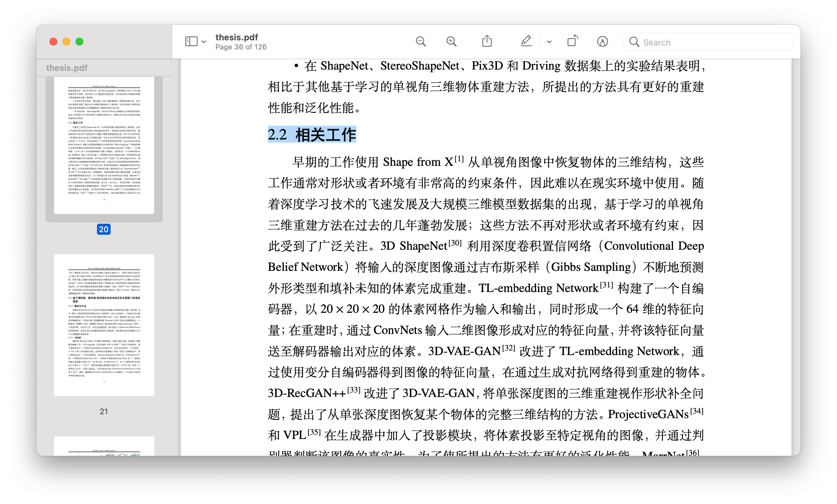
Task: Toggle highlighting mode with the circled pen
Action: (x=602, y=41)
